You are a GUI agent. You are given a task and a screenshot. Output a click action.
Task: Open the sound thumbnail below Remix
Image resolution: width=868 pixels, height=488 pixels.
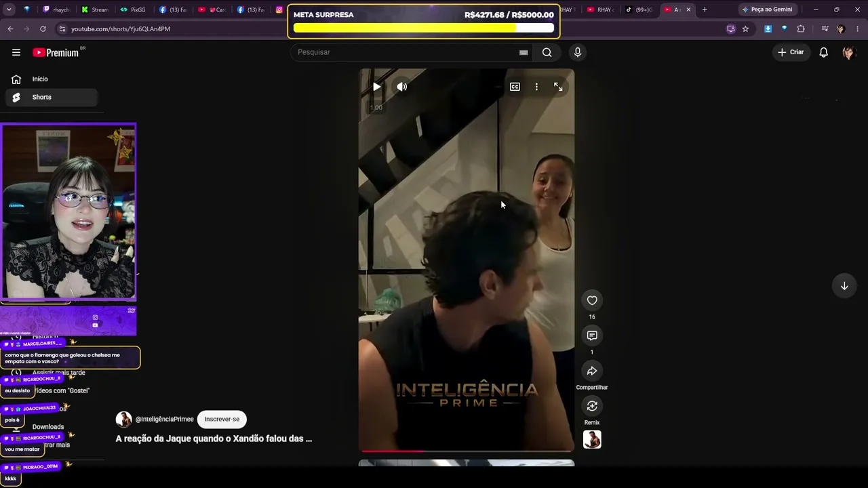[x=592, y=440]
